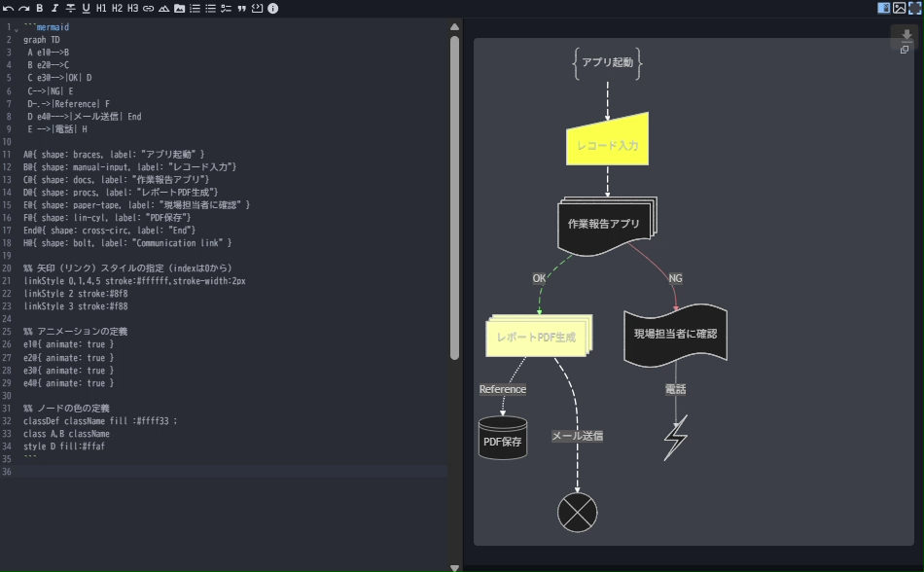Toggle fullscreen mode icon
Screen dimensions: 924x572
[915, 8]
